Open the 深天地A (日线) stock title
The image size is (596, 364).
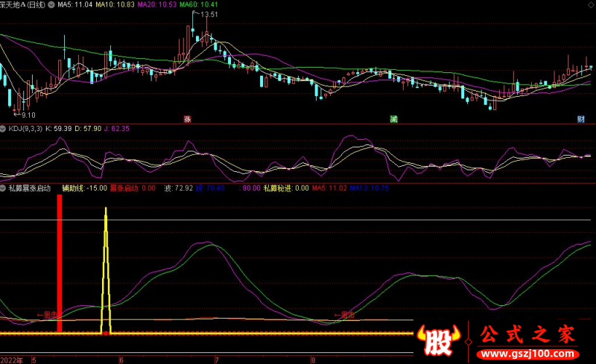click(27, 4)
